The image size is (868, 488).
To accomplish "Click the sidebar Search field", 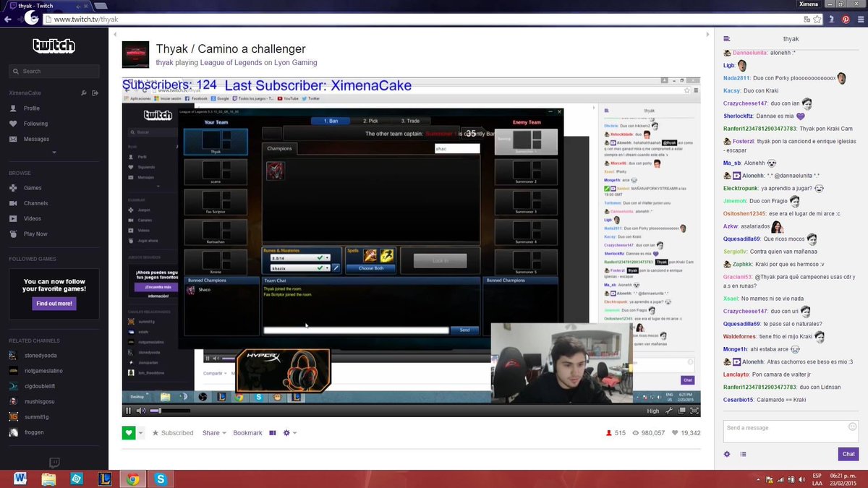I will click(x=54, y=72).
